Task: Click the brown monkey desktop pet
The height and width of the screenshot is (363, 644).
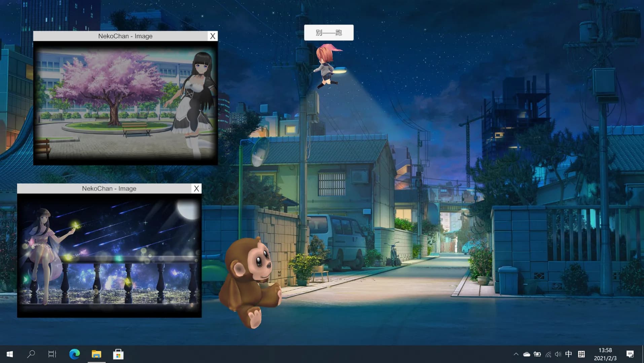Action: pyautogui.click(x=251, y=281)
